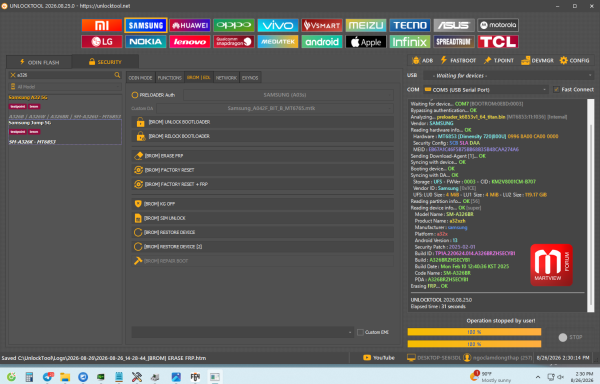Open the ODIN MODE tab
The image size is (600, 384).
(140, 78)
